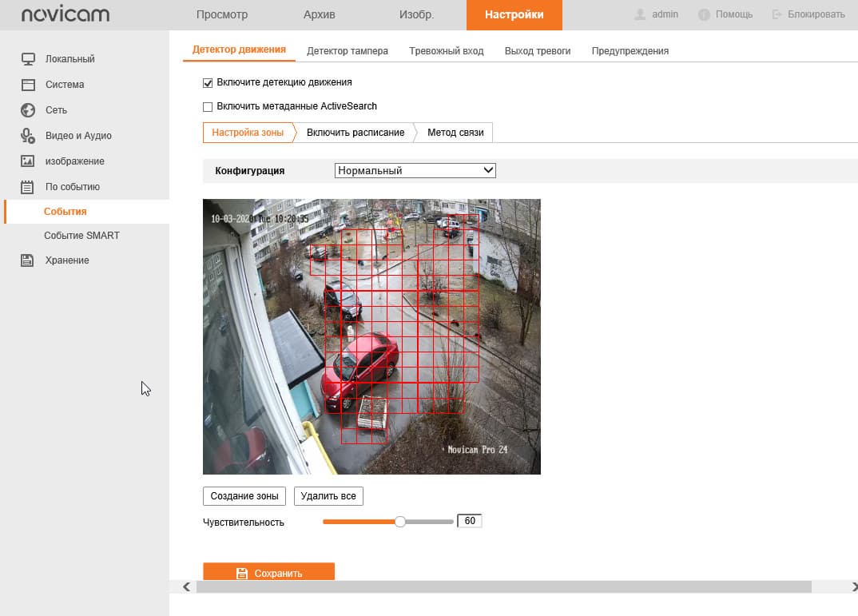Click the orange Сохранить button
Viewport: 858px width, 616px height.
(268, 572)
